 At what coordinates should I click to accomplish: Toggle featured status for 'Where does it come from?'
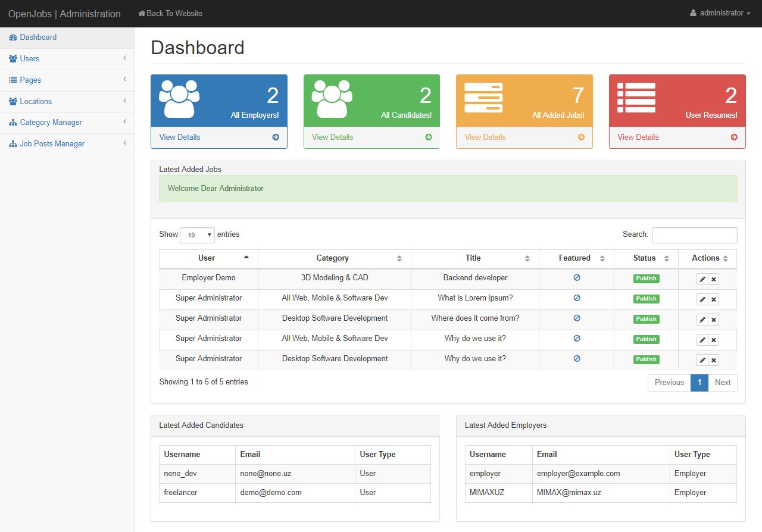click(x=576, y=318)
